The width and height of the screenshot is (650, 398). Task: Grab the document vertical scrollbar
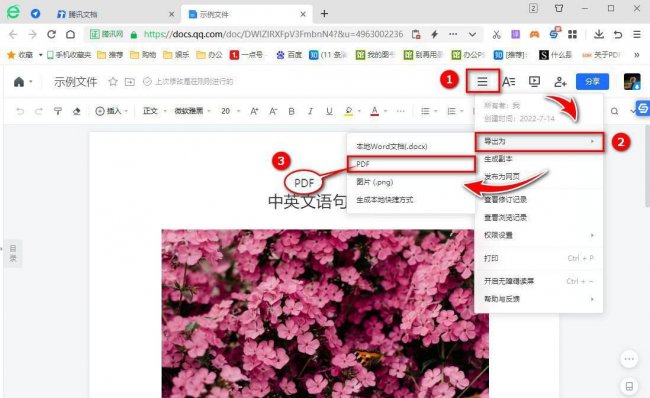point(647,166)
